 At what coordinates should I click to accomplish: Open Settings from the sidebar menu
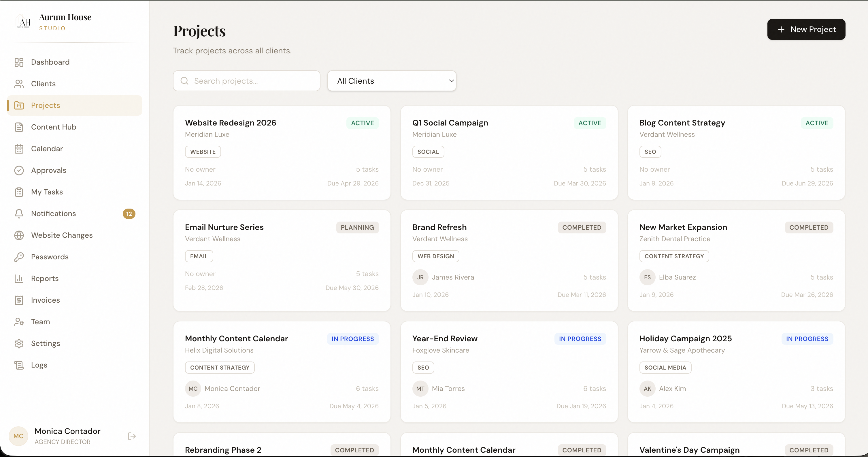click(45, 343)
